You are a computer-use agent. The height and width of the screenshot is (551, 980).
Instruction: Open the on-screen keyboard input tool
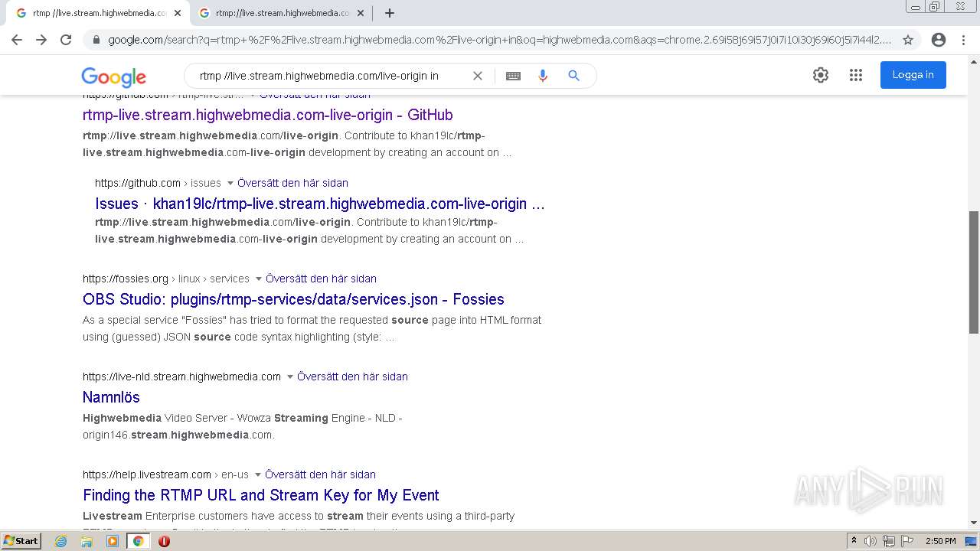(x=513, y=76)
